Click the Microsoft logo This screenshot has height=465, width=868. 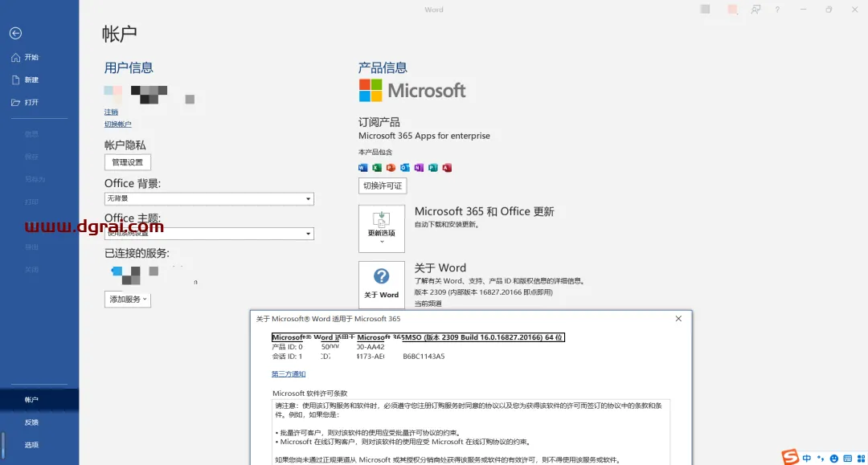(412, 90)
